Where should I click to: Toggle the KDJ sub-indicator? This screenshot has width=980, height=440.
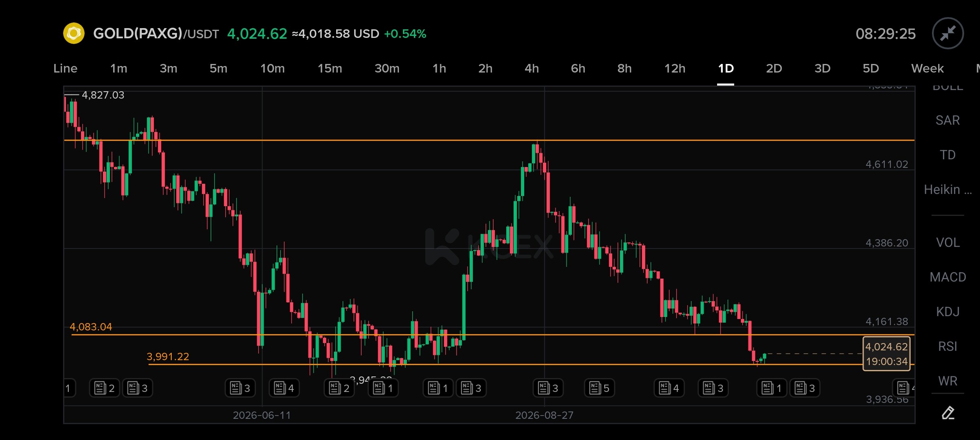pos(947,312)
